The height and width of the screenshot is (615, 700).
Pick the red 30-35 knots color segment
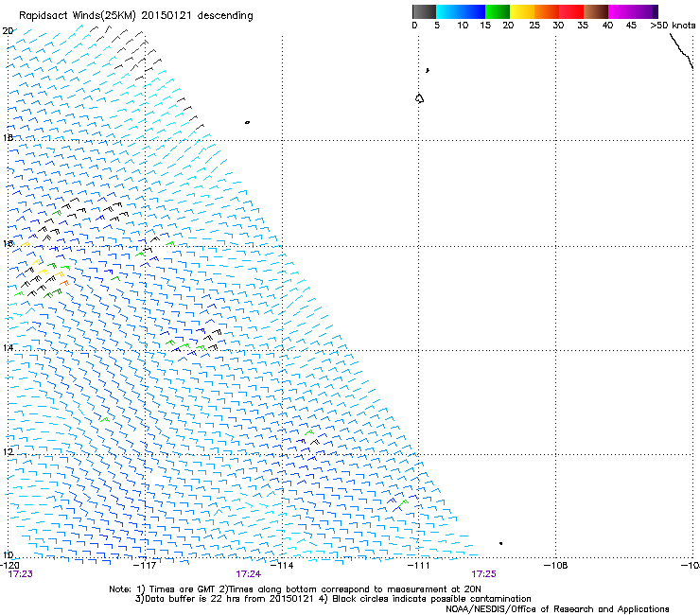pos(571,11)
